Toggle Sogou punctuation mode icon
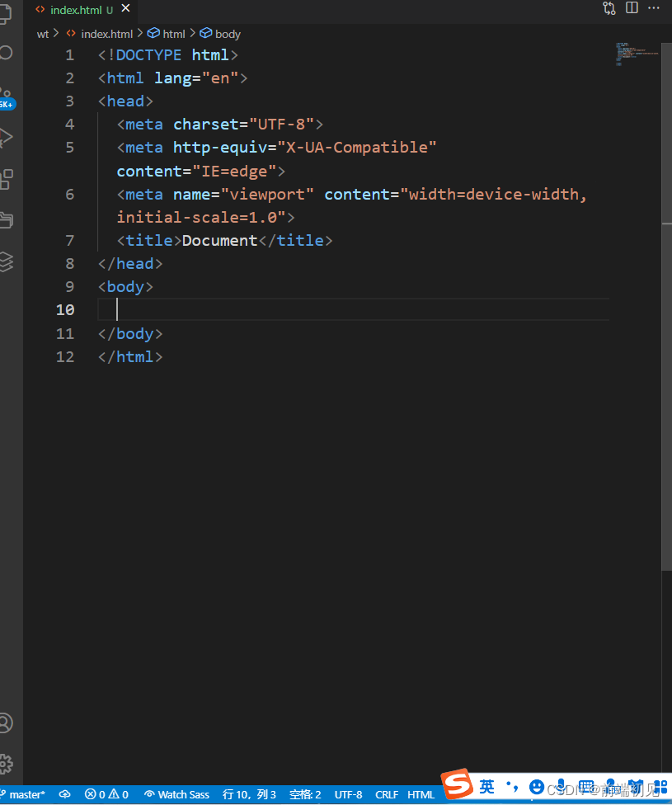Viewport: 672px width, 805px height. click(512, 786)
